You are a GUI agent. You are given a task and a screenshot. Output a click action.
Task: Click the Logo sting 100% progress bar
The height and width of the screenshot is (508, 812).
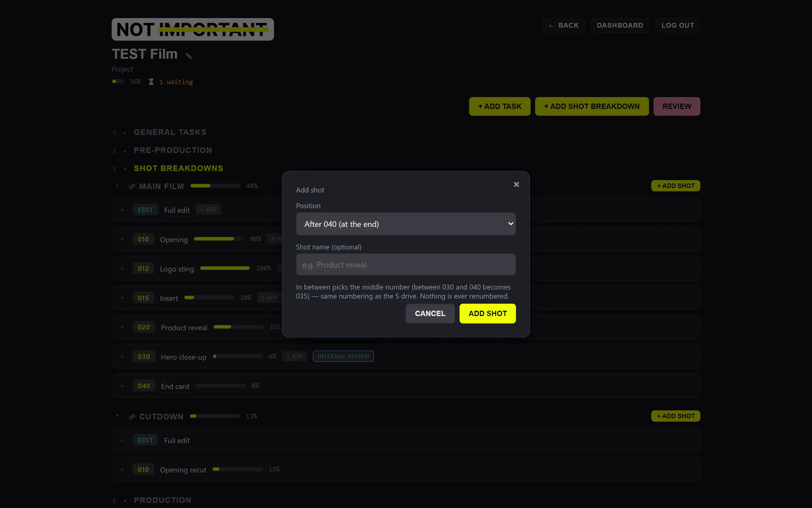pyautogui.click(x=225, y=268)
